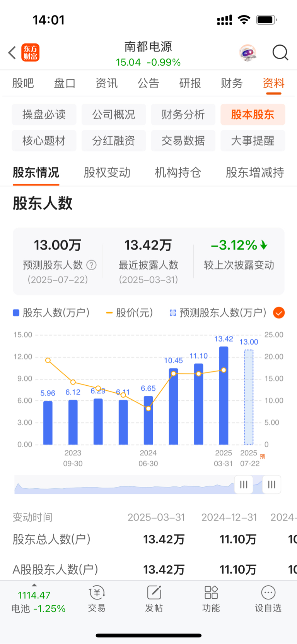Select the right range slider handle
The width and height of the screenshot is (297, 644).
coord(271,484)
